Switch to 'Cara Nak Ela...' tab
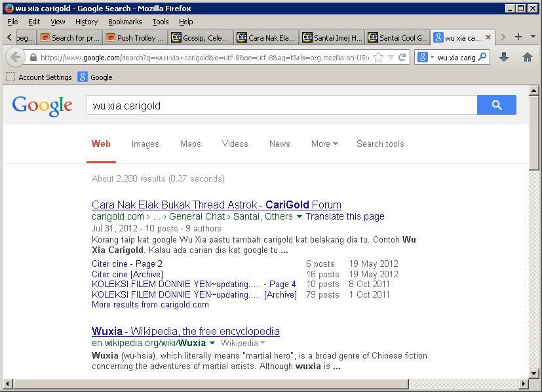This screenshot has width=542, height=392. point(266,37)
